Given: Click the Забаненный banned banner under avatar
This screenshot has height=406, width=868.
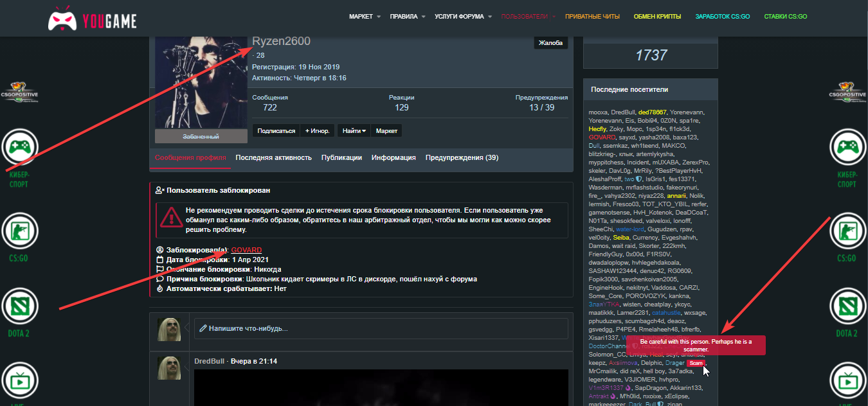Looking at the screenshot, I should [x=201, y=136].
